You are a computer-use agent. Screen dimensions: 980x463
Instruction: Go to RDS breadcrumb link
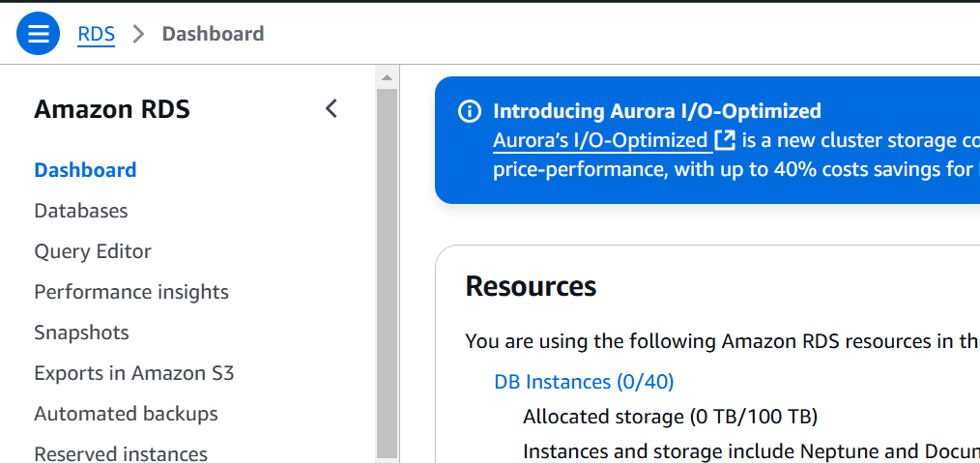click(97, 34)
